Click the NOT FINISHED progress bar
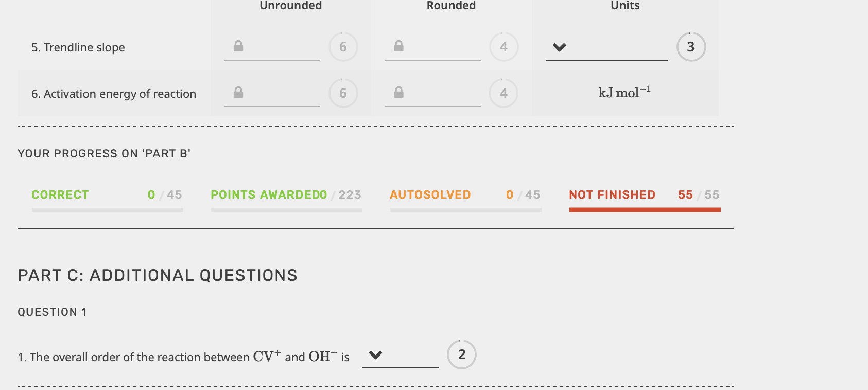The width and height of the screenshot is (868, 390). click(x=645, y=210)
